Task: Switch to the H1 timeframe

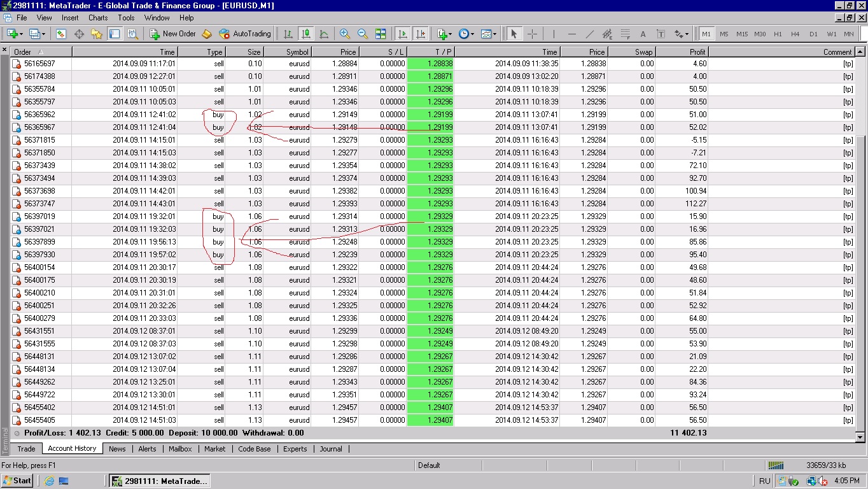Action: [778, 34]
